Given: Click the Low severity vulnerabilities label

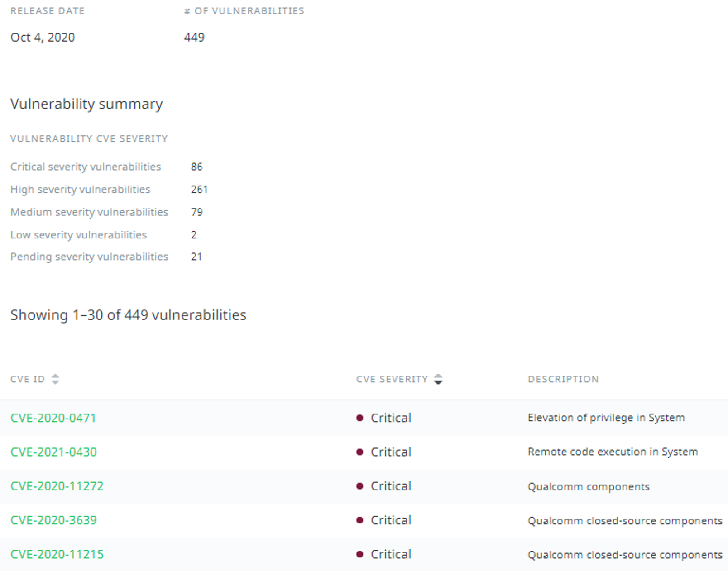Looking at the screenshot, I should [x=78, y=235].
